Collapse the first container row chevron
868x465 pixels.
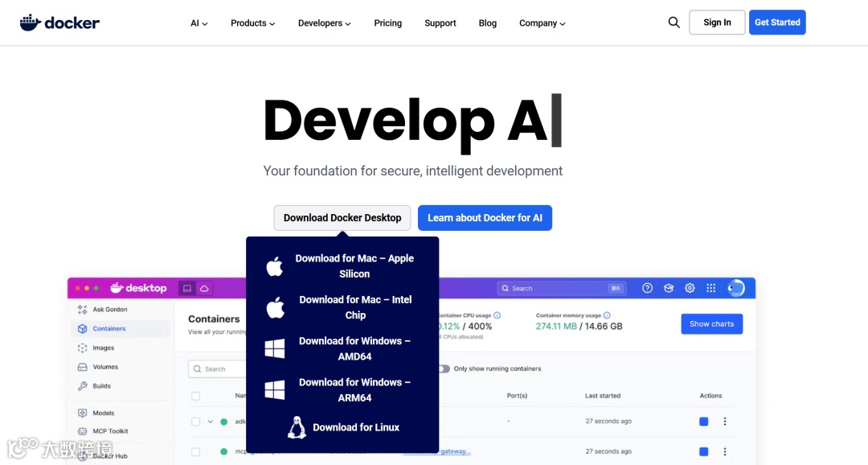coord(211,422)
